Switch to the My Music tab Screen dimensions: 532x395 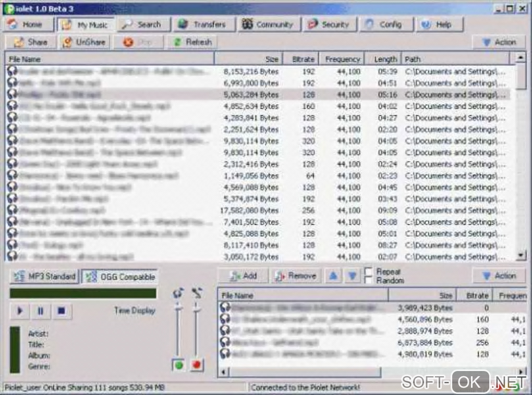(x=86, y=24)
